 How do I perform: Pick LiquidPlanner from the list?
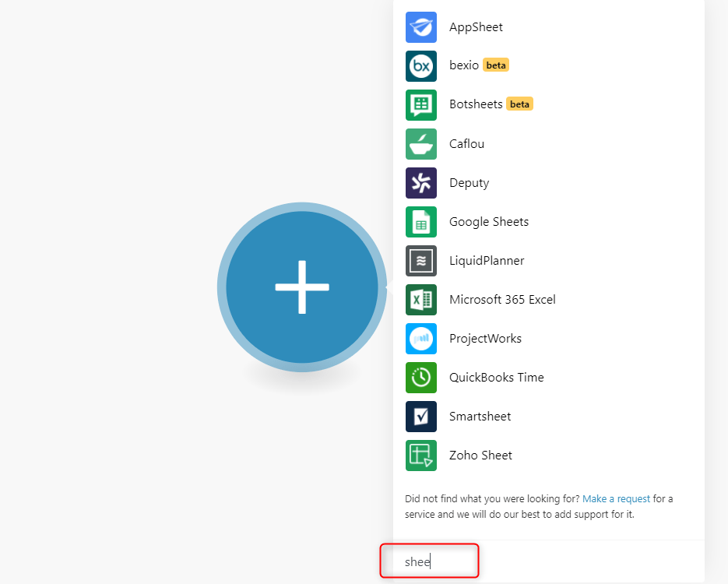pos(487,261)
